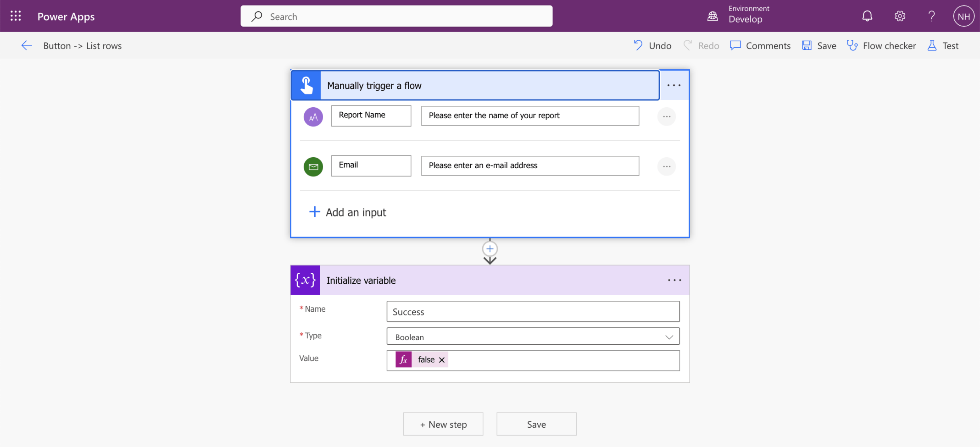This screenshot has width=980, height=447.
Task: Collapse the Initialize variable header
Action: 490,280
